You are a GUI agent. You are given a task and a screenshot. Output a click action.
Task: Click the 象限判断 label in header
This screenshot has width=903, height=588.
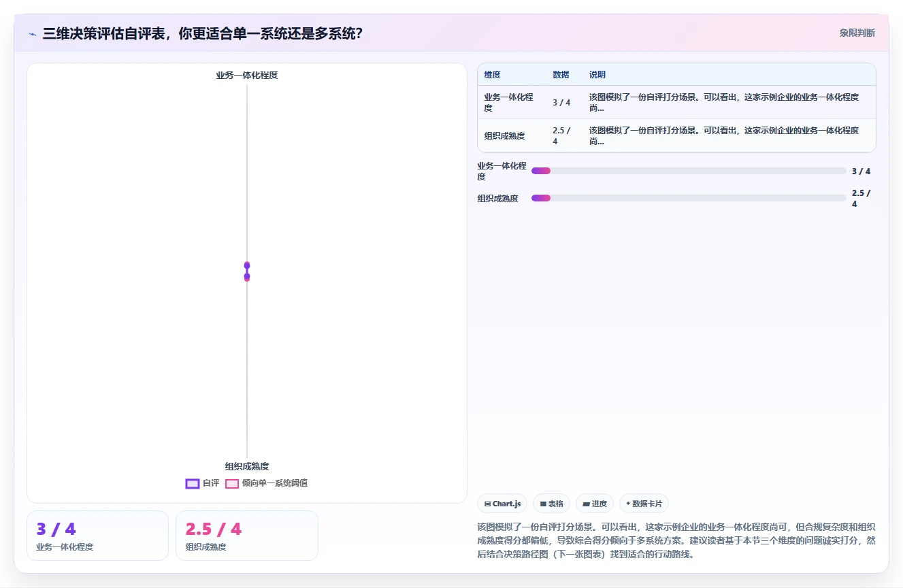pos(857,33)
